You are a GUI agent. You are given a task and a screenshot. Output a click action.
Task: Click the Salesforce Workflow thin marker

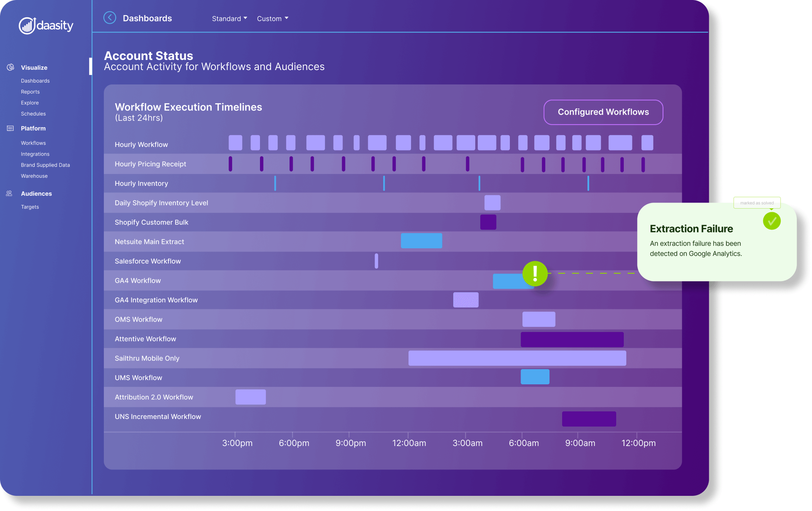click(376, 261)
